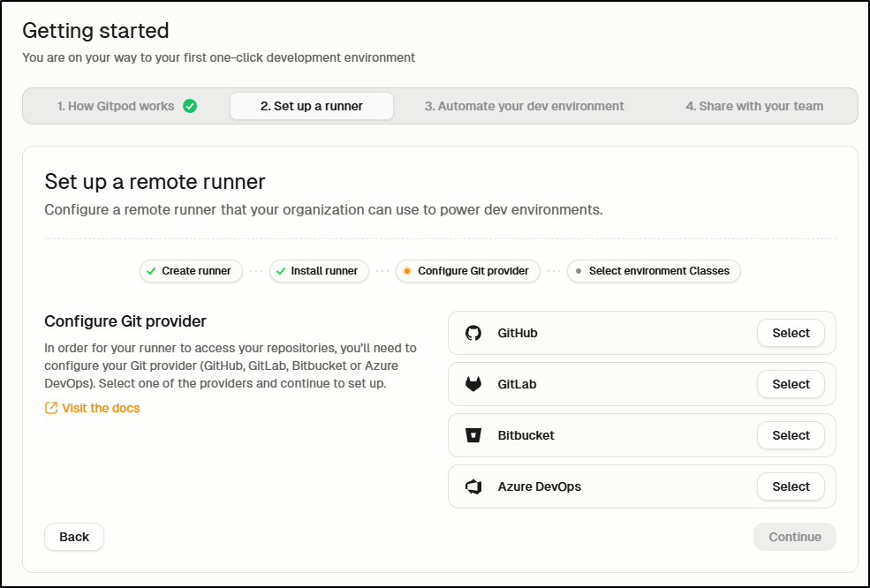Viewport: 870px width, 588px height.
Task: Select GitHub as the Git provider
Action: pos(791,333)
